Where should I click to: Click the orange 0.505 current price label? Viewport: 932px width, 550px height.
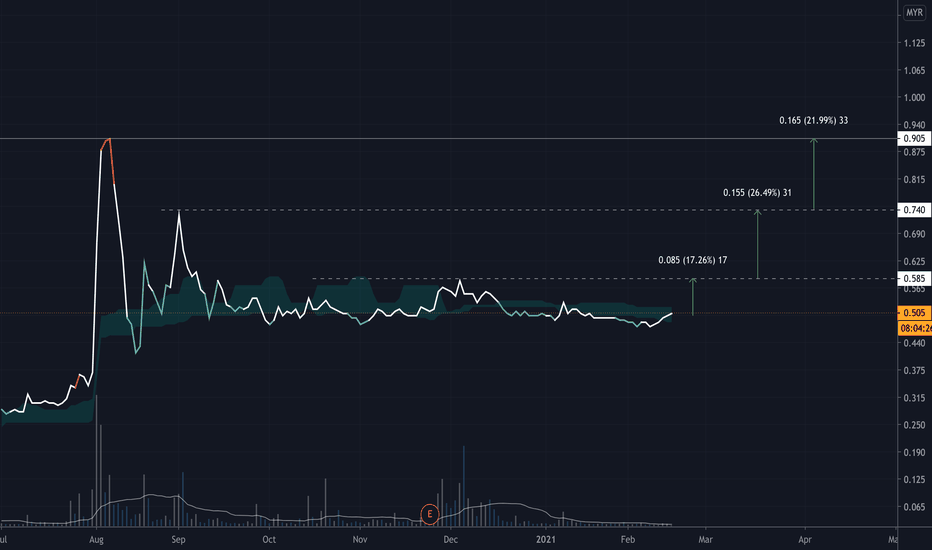tap(914, 313)
